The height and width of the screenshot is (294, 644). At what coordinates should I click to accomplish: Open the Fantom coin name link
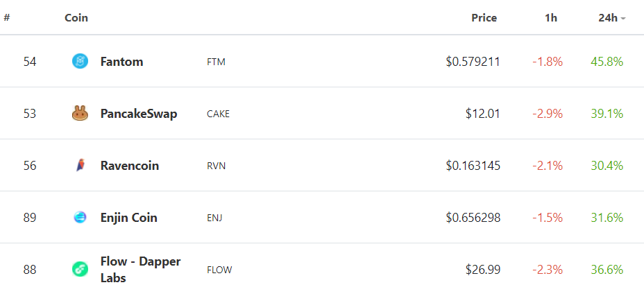coord(121,62)
